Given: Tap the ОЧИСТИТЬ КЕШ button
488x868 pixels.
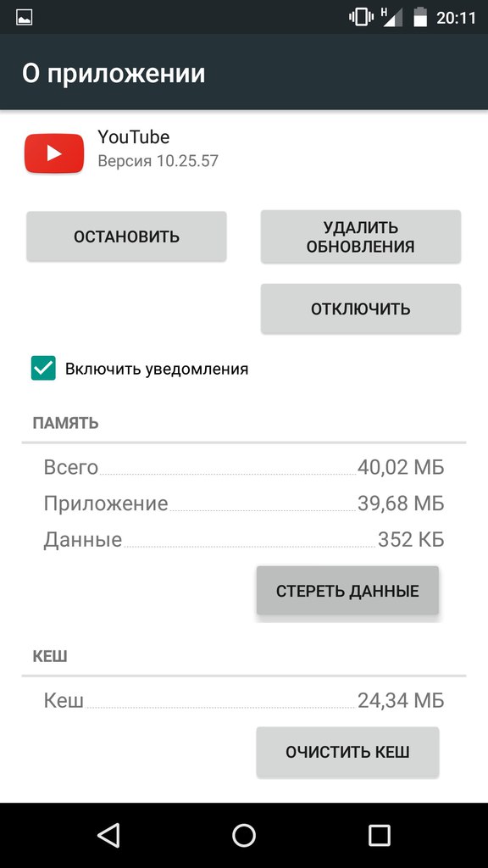Looking at the screenshot, I should [x=347, y=752].
